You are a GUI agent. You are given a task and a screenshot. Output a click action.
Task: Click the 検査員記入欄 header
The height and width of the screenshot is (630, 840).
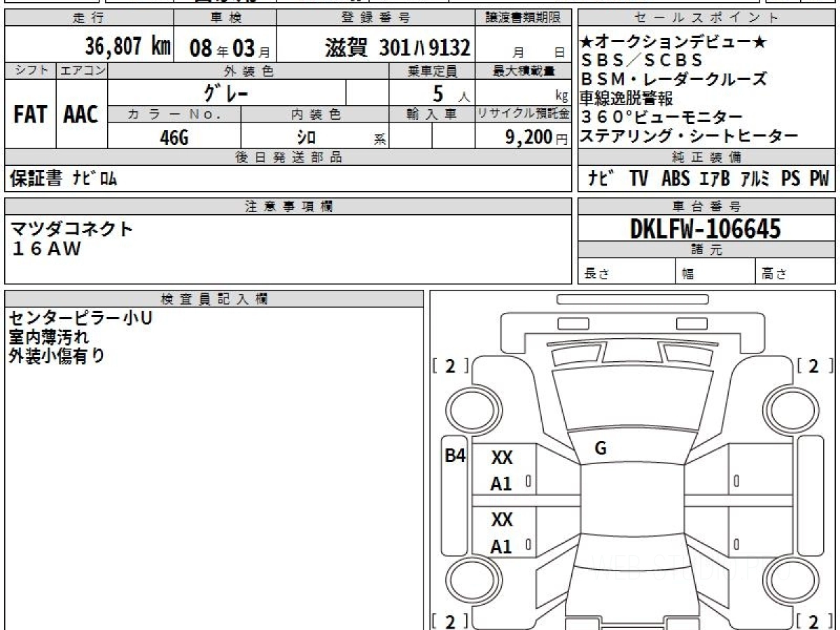tap(214, 299)
